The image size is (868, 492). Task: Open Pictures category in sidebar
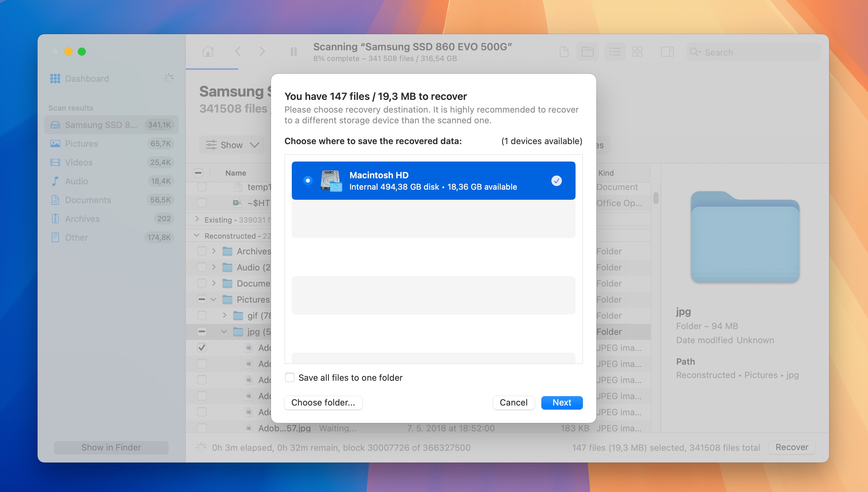(111, 144)
